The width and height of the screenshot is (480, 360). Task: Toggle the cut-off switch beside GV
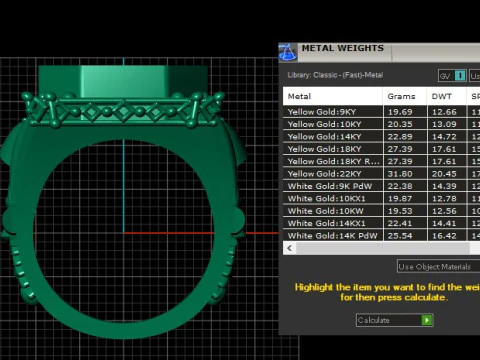coord(474,76)
